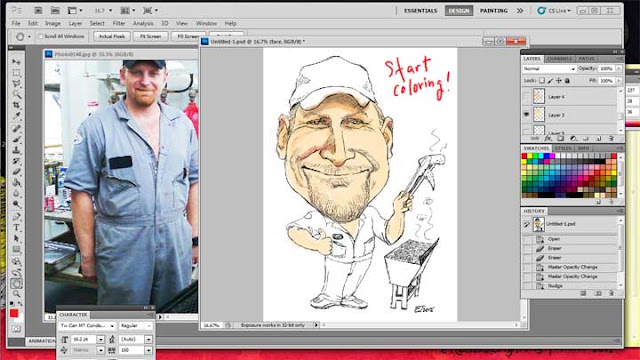640x360 pixels.
Task: Enable the Scroll All Windows checkbox
Action: [40, 36]
